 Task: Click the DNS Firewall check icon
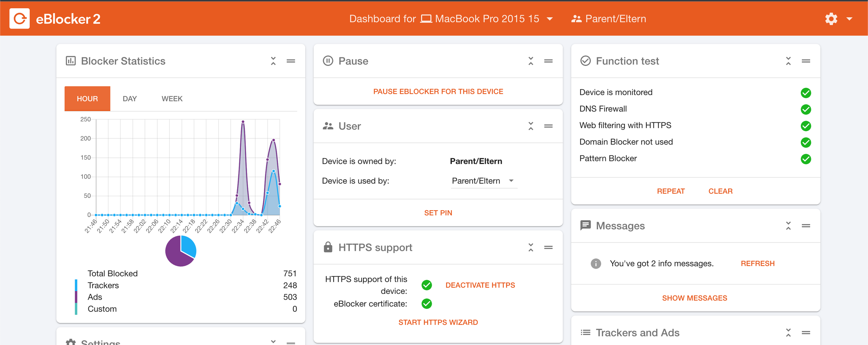[x=806, y=109]
